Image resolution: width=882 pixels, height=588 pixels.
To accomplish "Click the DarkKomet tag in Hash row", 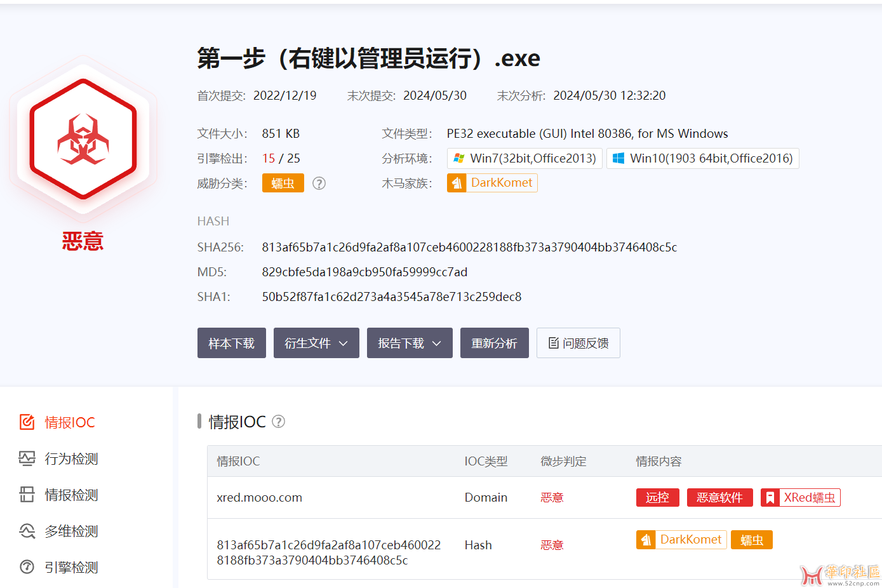I will [681, 540].
